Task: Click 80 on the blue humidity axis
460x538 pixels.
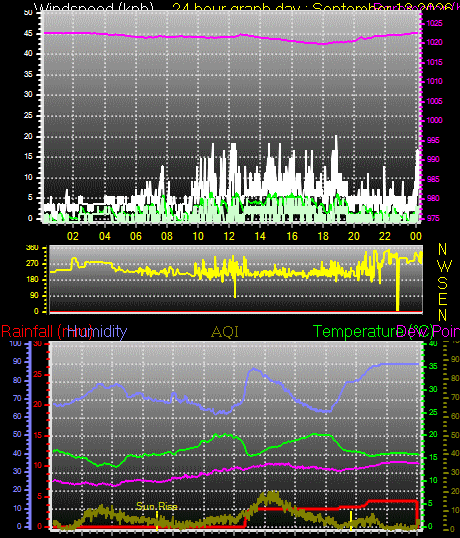Action: click(x=17, y=380)
